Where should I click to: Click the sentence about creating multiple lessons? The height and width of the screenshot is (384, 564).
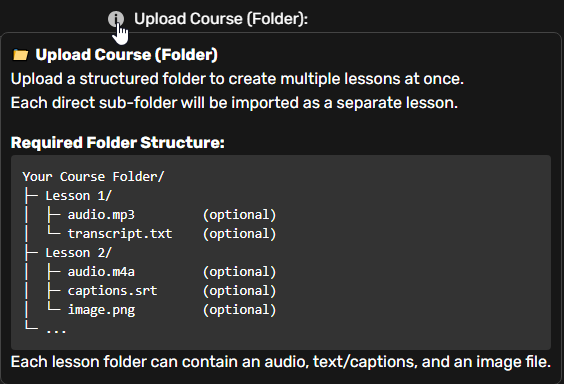pyautogui.click(x=237, y=79)
